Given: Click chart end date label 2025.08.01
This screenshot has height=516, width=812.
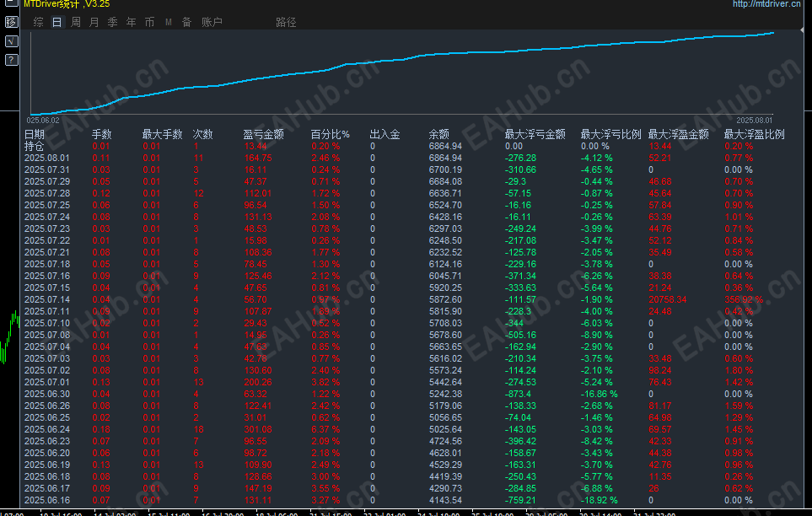Looking at the screenshot, I should (x=754, y=121).
